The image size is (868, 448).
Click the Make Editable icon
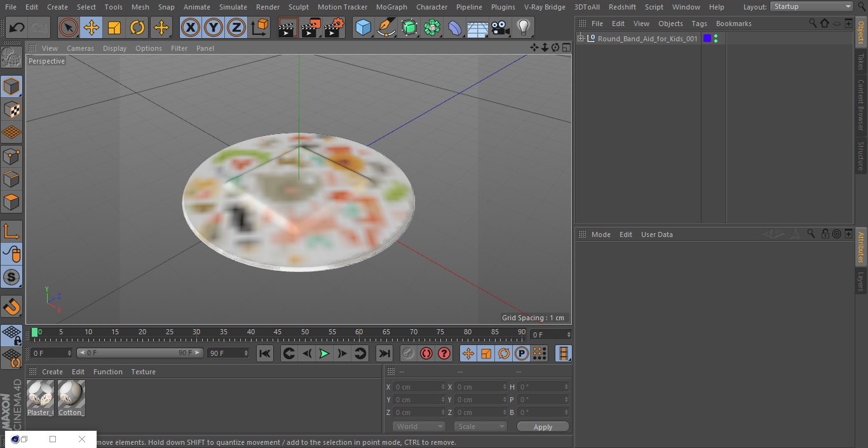click(x=11, y=58)
